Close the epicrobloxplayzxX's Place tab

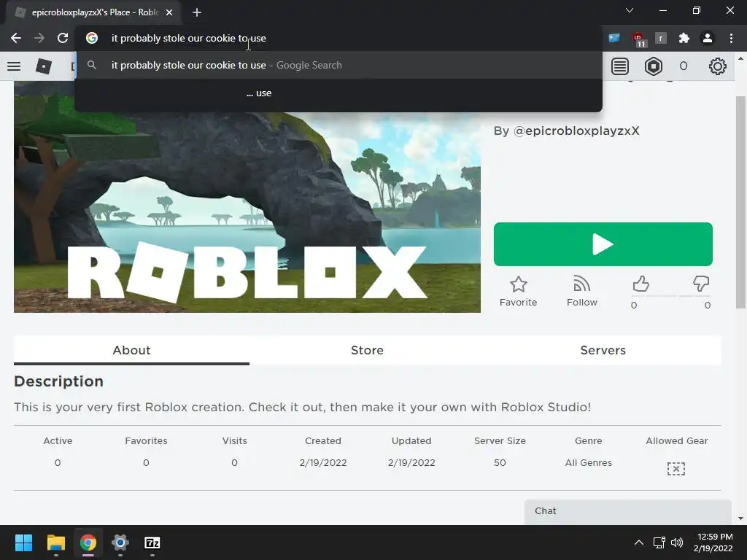[169, 12]
